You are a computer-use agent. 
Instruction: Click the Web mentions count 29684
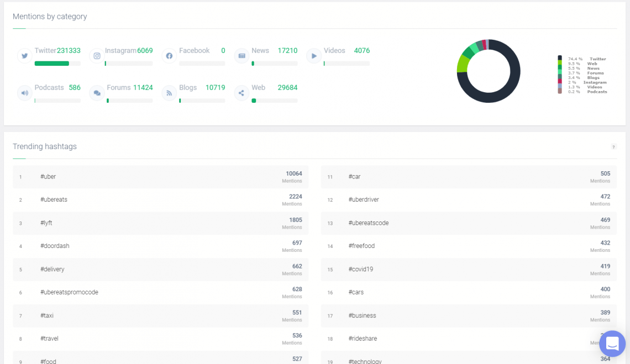pos(287,88)
